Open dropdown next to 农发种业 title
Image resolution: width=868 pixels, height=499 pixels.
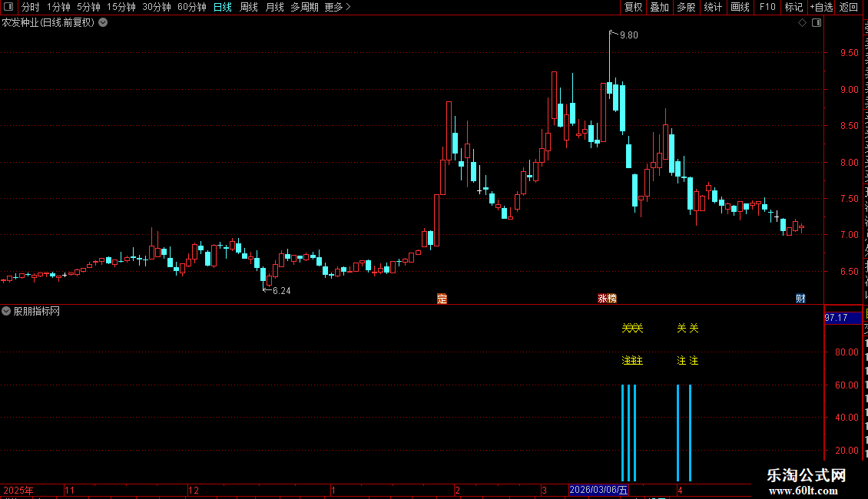click(103, 23)
